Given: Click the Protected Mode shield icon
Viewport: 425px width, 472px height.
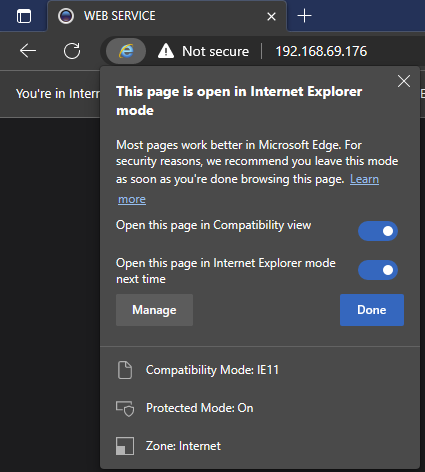Looking at the screenshot, I should (125, 409).
